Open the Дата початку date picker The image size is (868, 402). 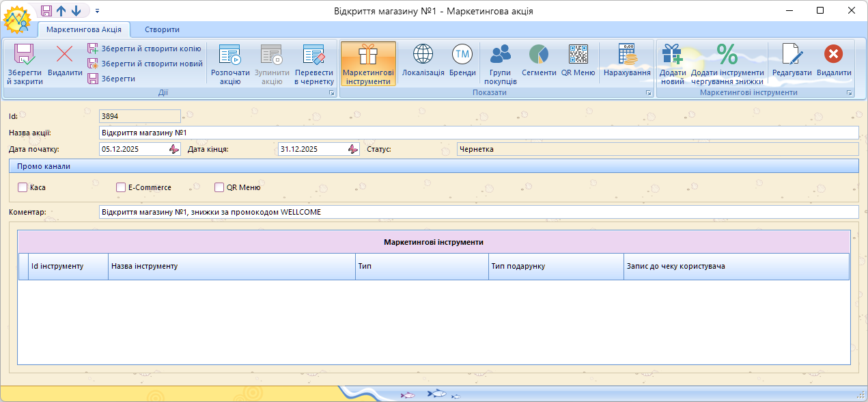tap(173, 149)
